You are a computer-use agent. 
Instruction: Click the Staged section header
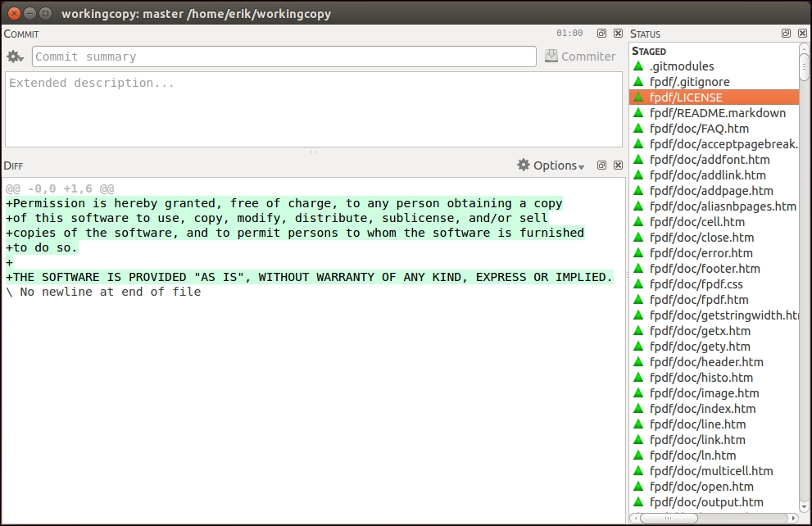(x=649, y=52)
